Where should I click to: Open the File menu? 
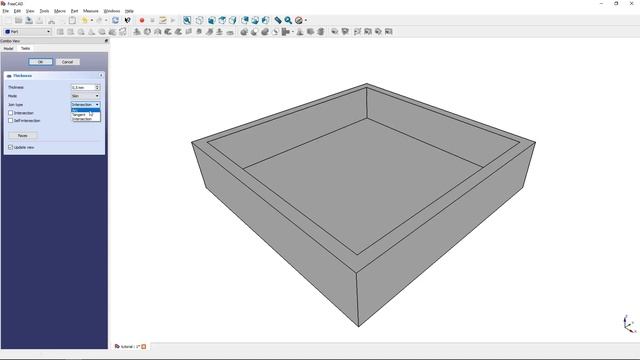click(6, 11)
